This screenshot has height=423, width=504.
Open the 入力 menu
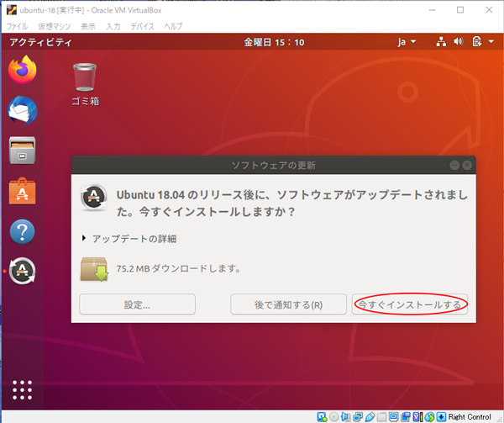113,26
